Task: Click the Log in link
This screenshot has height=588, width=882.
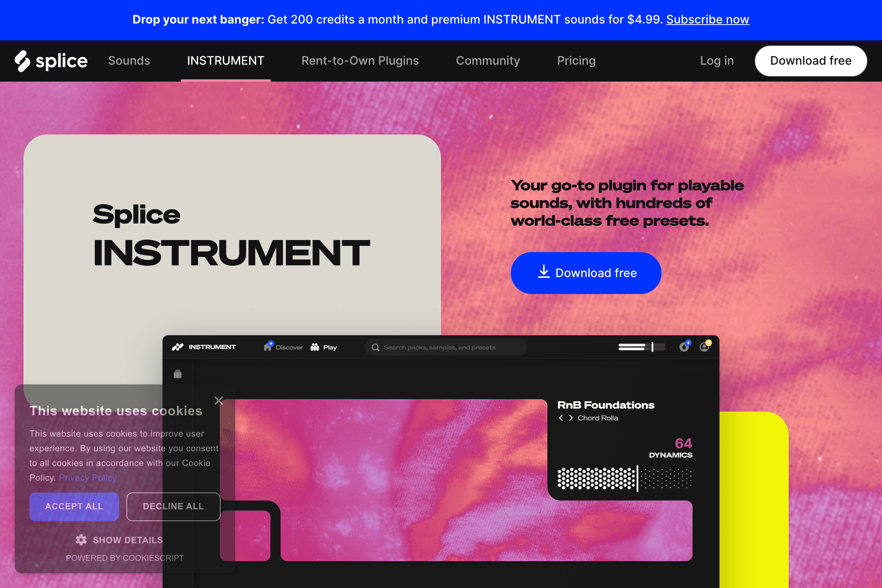Action: point(717,61)
